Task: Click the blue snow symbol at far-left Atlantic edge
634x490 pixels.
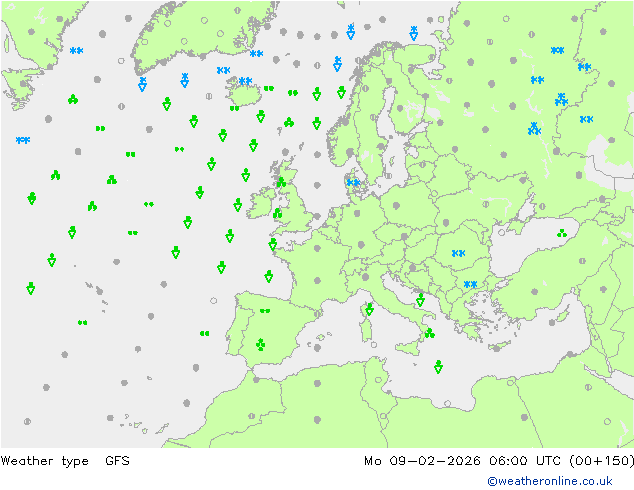Action: [22, 140]
